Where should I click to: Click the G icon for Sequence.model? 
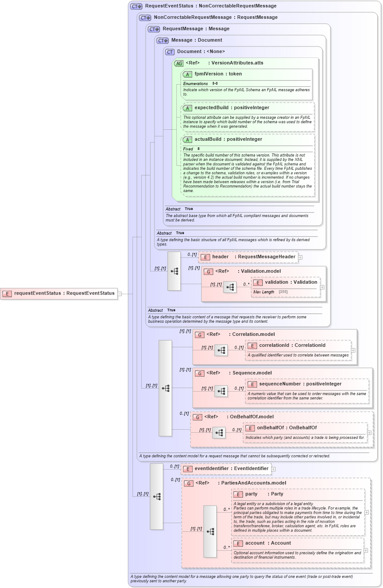click(199, 373)
